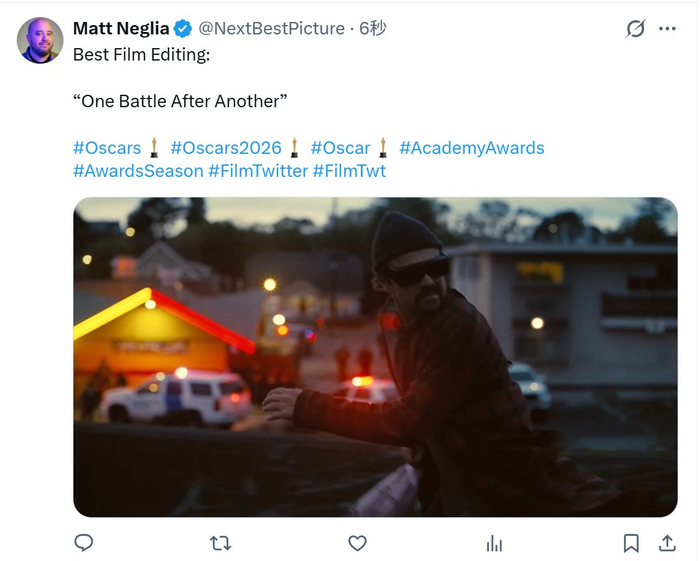Select the #FilmTwitter hashtag
This screenshot has height=561, width=700.
pyautogui.click(x=258, y=171)
